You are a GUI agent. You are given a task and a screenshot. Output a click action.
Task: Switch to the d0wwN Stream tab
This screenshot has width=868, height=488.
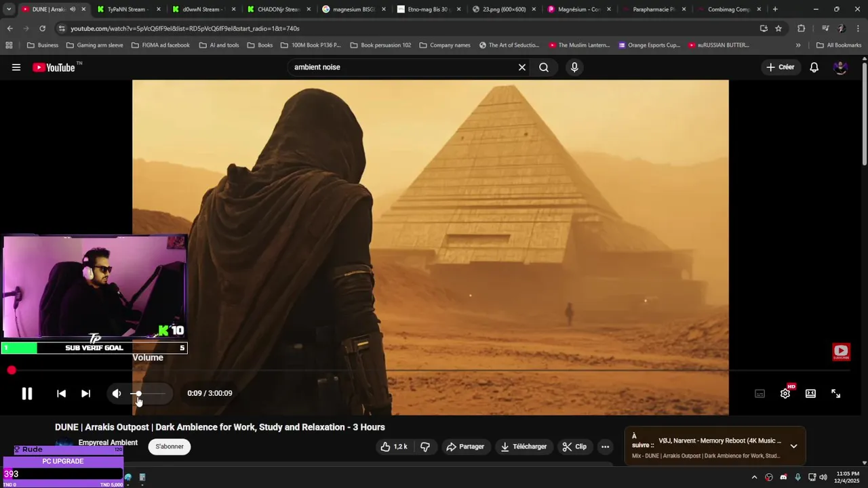[202, 9]
